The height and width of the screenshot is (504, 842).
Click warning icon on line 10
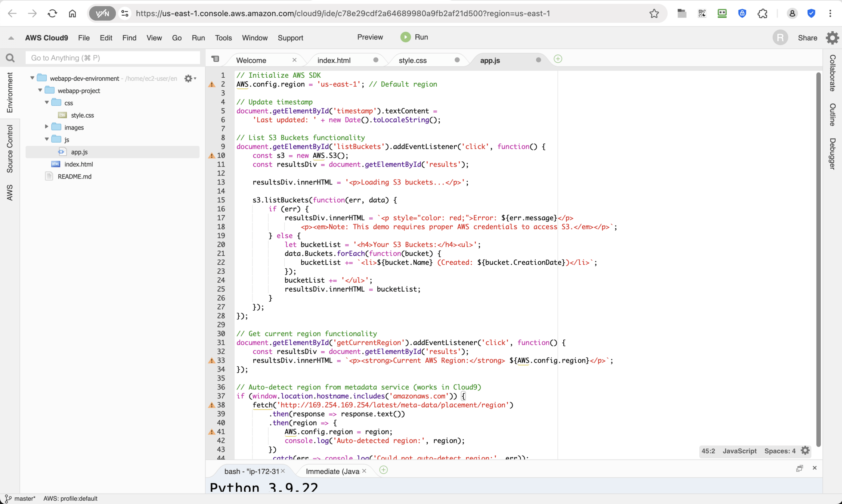click(212, 156)
